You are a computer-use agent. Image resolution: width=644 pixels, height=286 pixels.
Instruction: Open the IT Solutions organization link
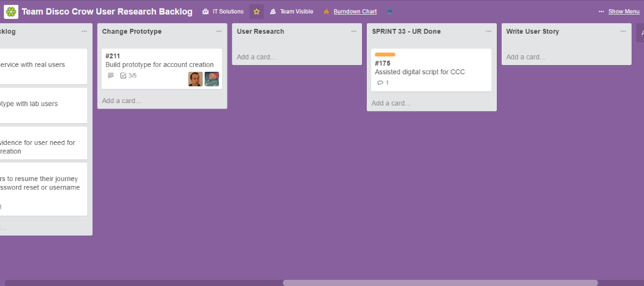point(228,12)
